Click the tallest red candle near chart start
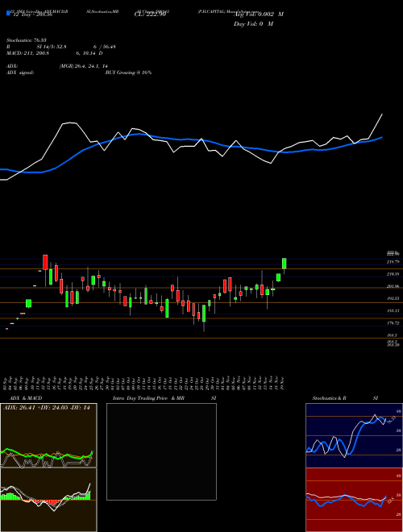The height and width of the screenshot is (532, 403). pyautogui.click(x=45, y=262)
